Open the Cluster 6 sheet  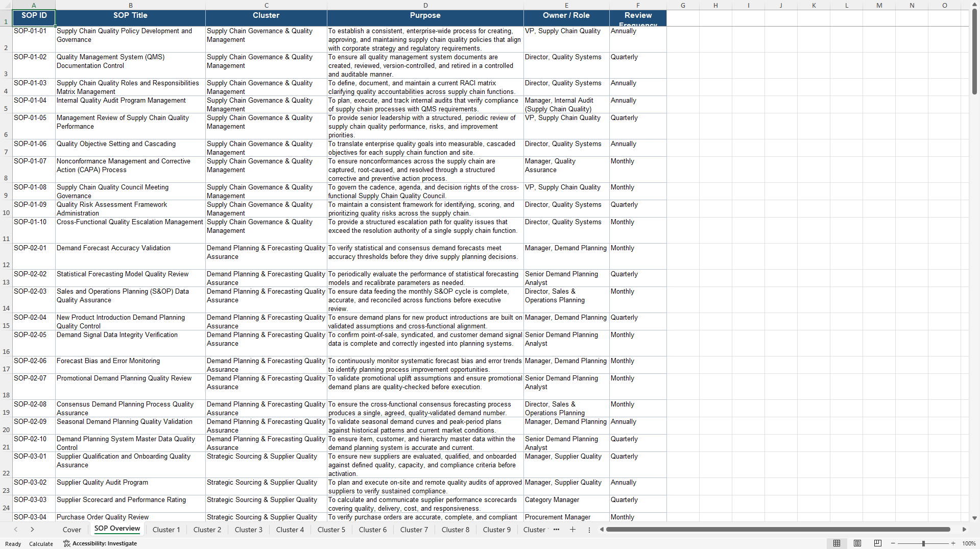click(373, 530)
